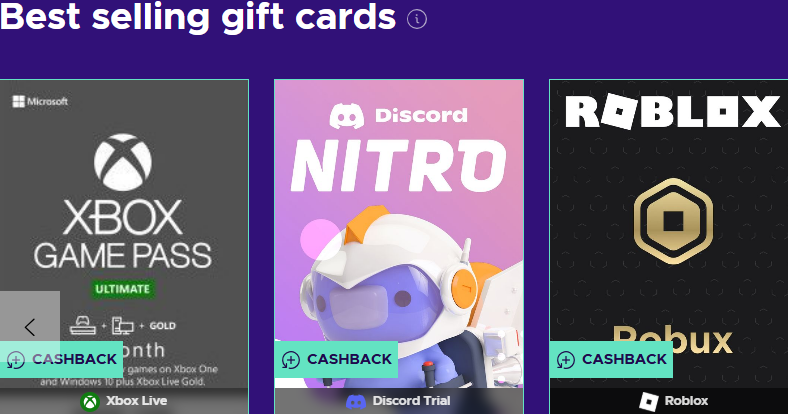Viewport: 788px width, 414px height.
Task: Click the previous arrow on the carousel
Action: pyautogui.click(x=30, y=327)
